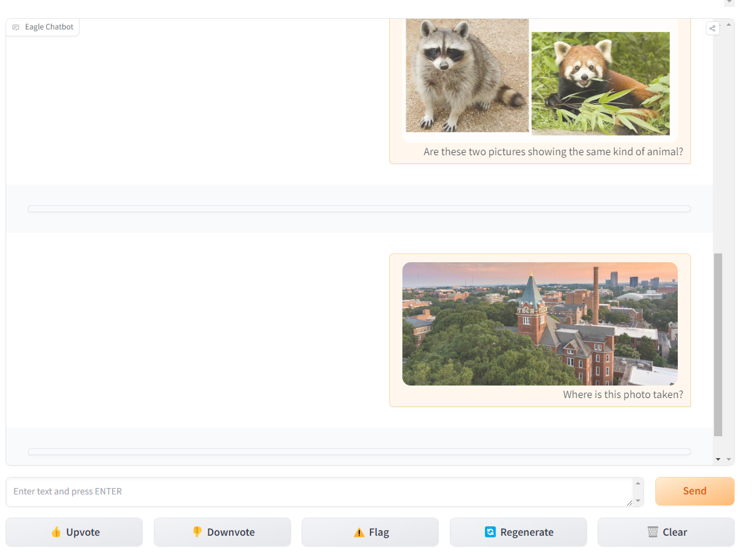Click the text box scrollbar down arrow
This screenshot has height=552, width=756.
[638, 501]
